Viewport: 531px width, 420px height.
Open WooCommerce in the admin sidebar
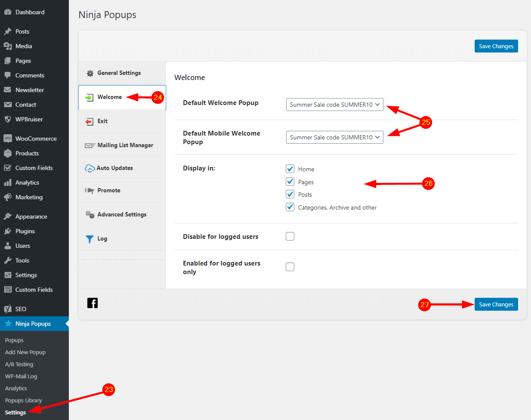coord(36,139)
